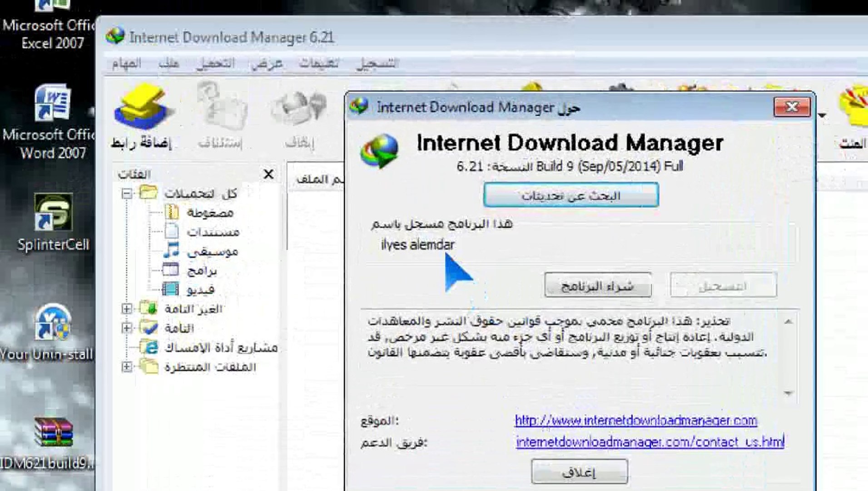Viewport: 868px width, 491px height.
Task: Click the warning text scrollbar down arrow
Action: 789,393
